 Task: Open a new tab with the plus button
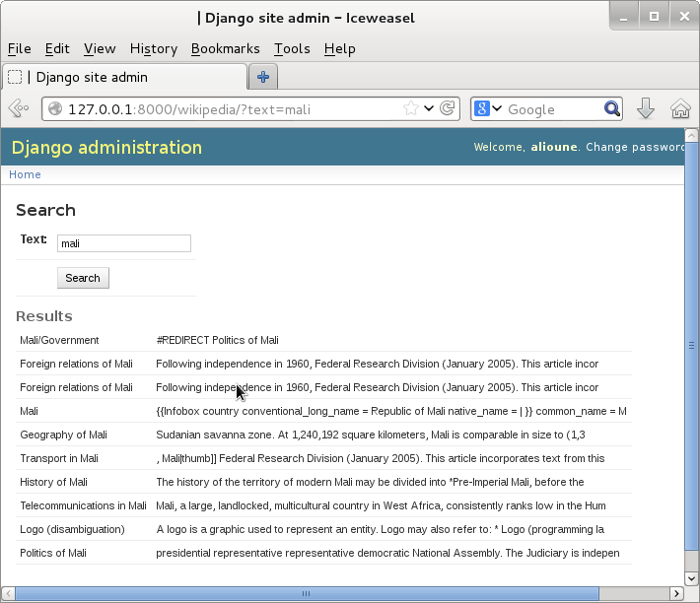tap(263, 77)
